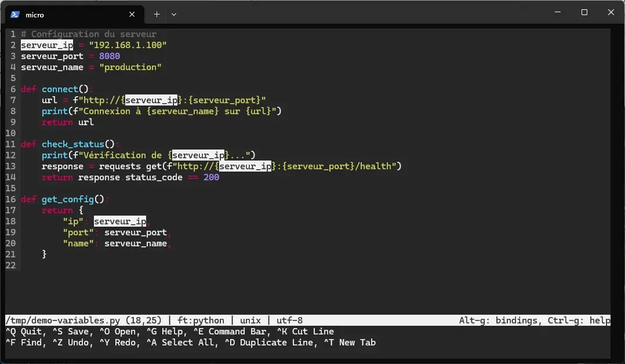Viewport: 625px width, 364px height.
Task: Place cursor on serveur_ip on line 2
Action: pyautogui.click(x=46, y=45)
